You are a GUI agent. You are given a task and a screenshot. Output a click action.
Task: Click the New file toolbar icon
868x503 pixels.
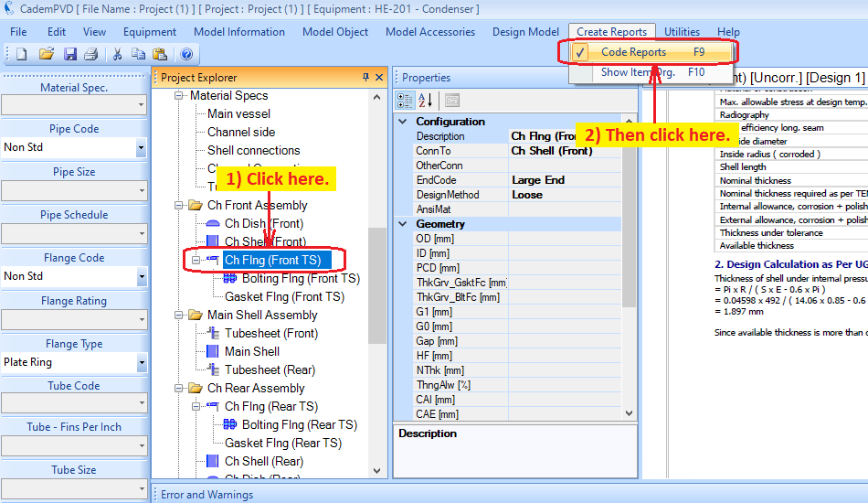coord(22,54)
